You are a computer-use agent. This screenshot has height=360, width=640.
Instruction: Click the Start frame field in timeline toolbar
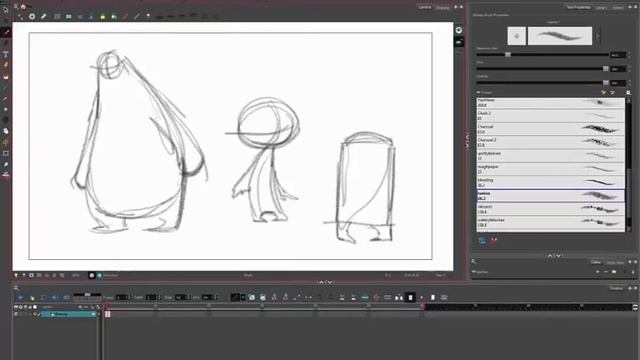151,298
